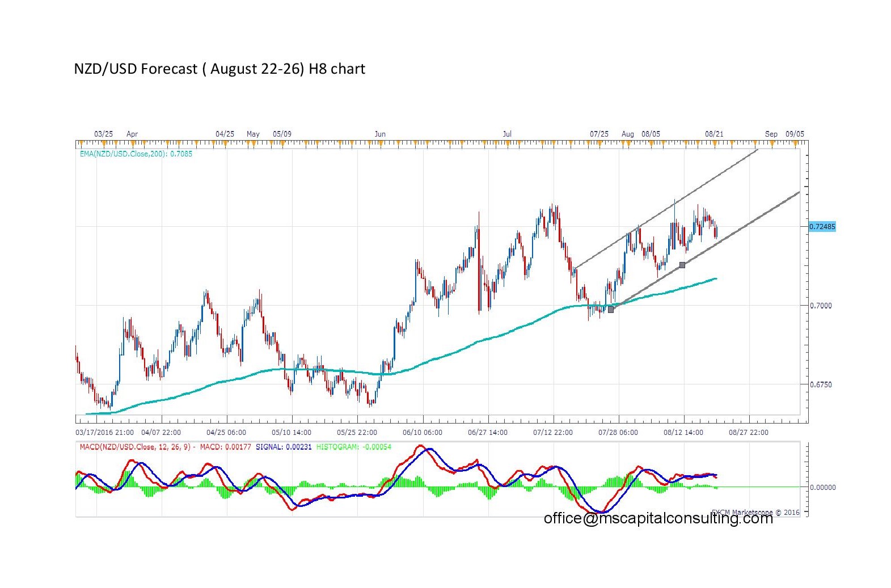This screenshot has height=588, width=891.
Task: Click the '08/12 14:00' bottom axis timestamp
Action: coord(683,432)
